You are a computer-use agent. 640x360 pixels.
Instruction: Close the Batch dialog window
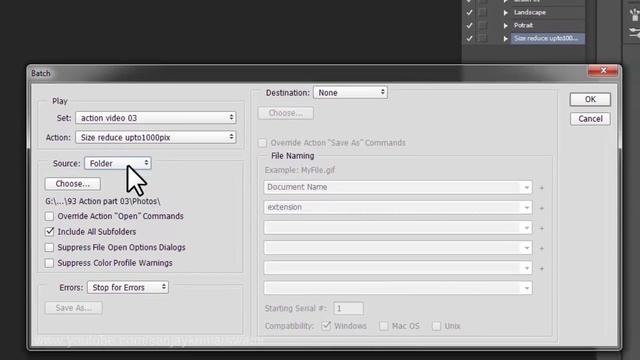tap(603, 71)
